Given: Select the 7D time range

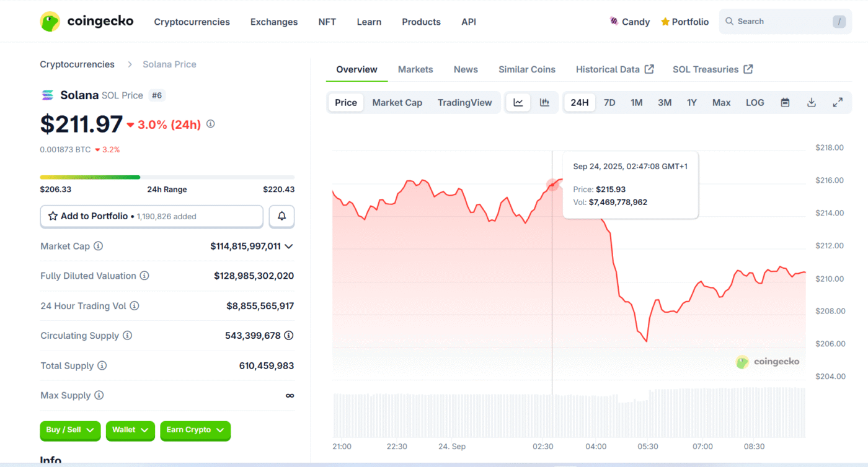Looking at the screenshot, I should coord(609,103).
